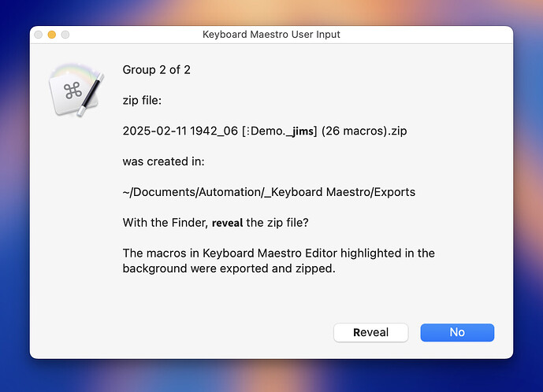The width and height of the screenshot is (543, 392).
Task: Click the 'zip file:' label
Action: [x=142, y=100]
